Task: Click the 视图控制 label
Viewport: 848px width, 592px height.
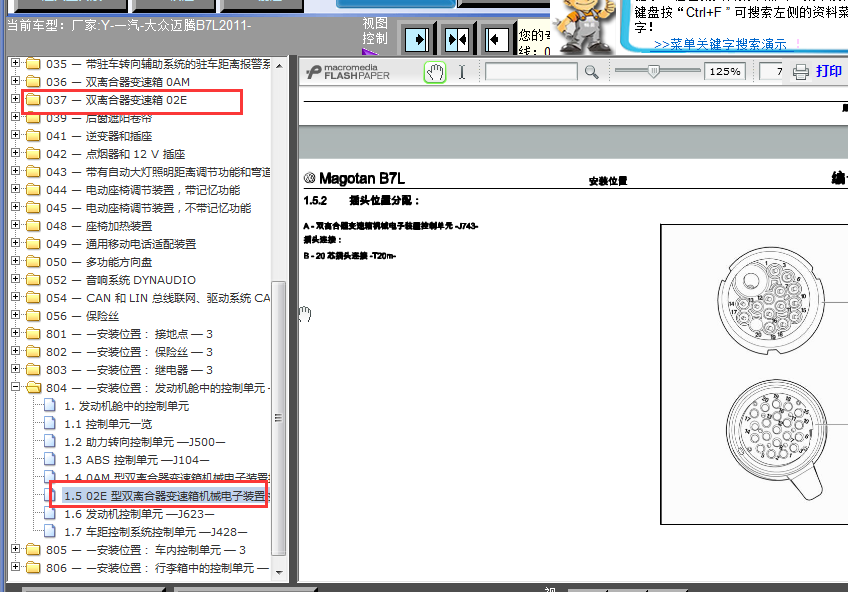Action: point(375,31)
